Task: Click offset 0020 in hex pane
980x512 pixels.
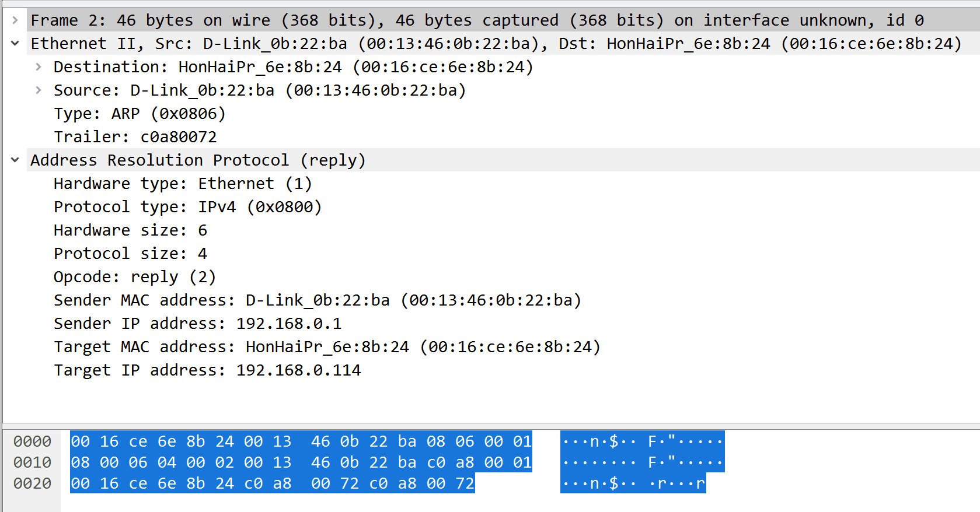Action: click(x=33, y=483)
